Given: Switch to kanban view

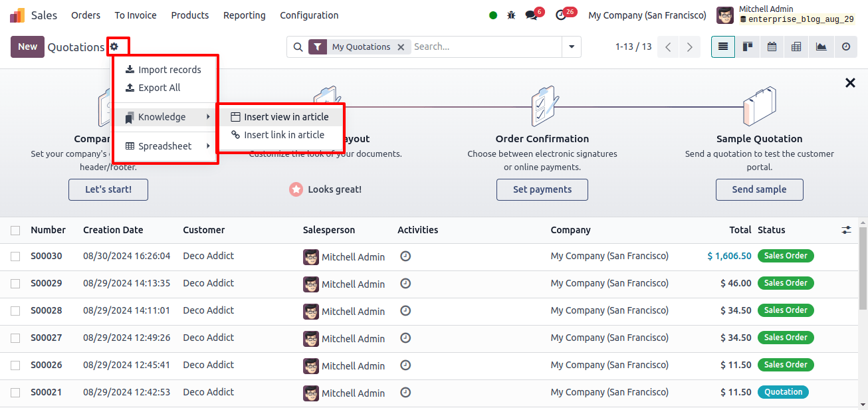Looking at the screenshot, I should (748, 47).
